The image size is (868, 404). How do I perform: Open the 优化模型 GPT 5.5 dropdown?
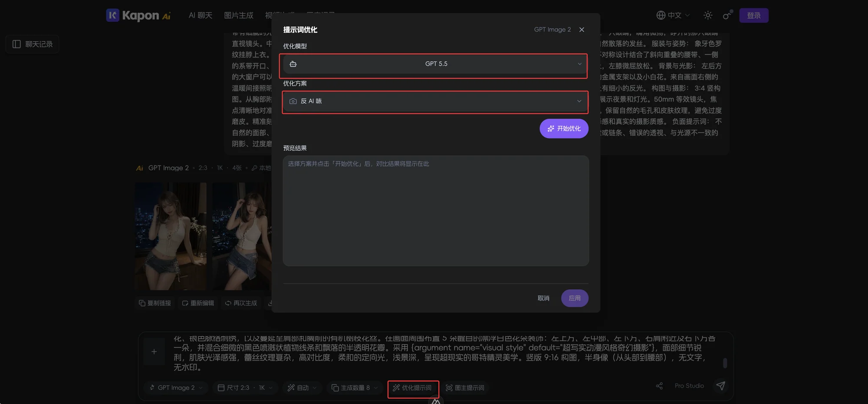point(436,64)
